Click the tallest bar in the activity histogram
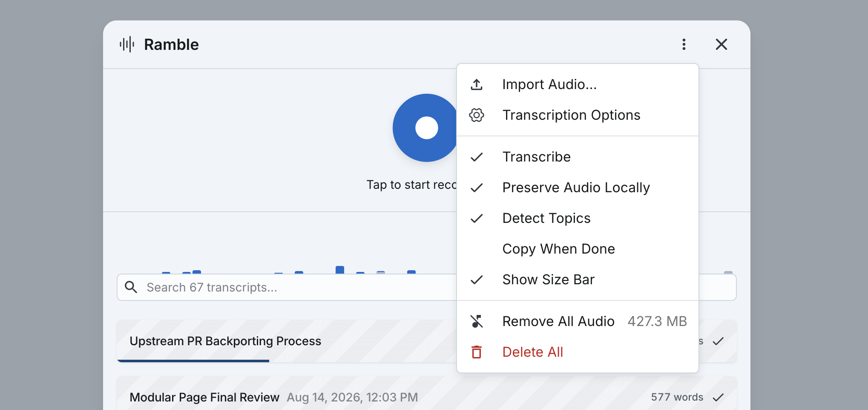The image size is (868, 410). pos(340,270)
